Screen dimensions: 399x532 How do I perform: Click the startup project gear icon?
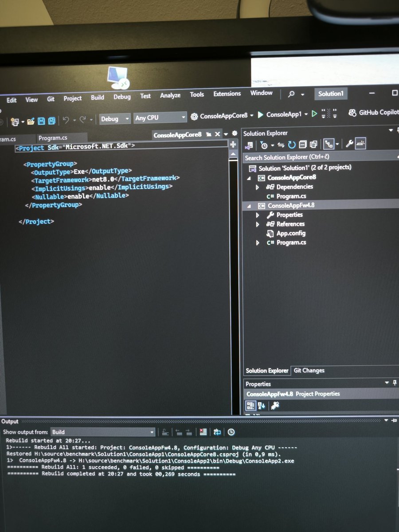pos(194,117)
